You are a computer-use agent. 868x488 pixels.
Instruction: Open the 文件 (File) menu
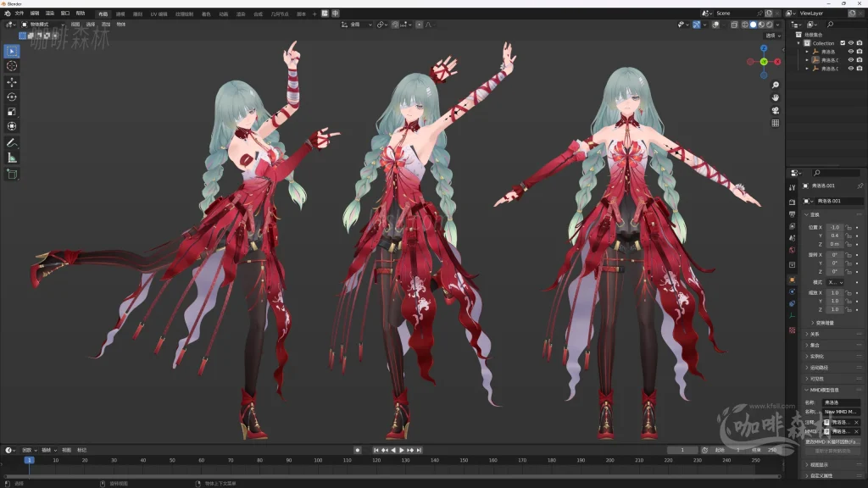[19, 14]
